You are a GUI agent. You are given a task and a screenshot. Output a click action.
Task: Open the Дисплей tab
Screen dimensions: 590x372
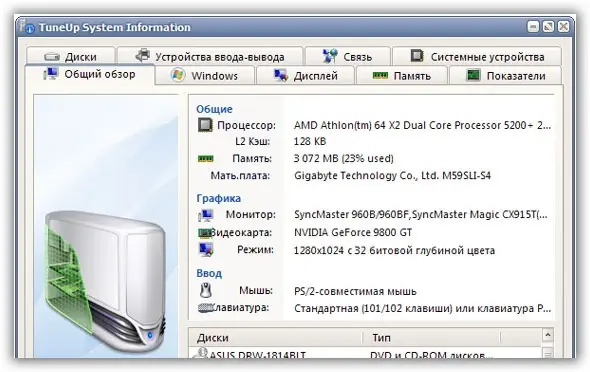pyautogui.click(x=305, y=76)
